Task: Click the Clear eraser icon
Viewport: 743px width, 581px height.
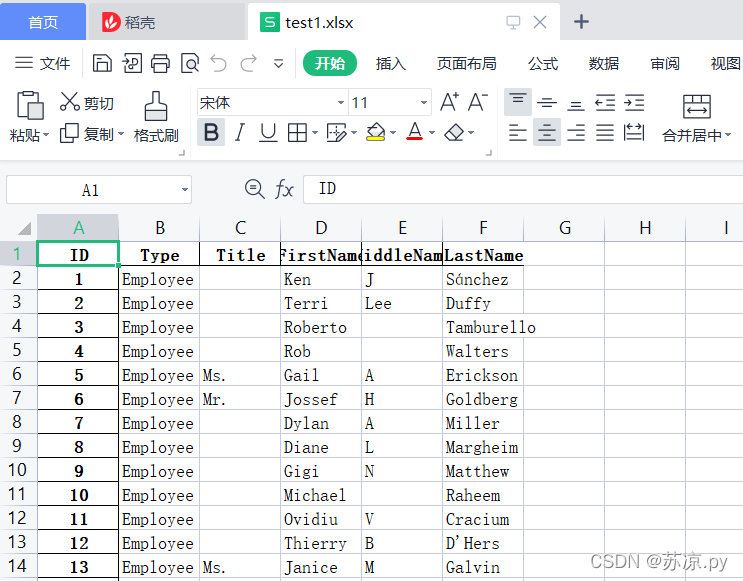Action: 454,133
